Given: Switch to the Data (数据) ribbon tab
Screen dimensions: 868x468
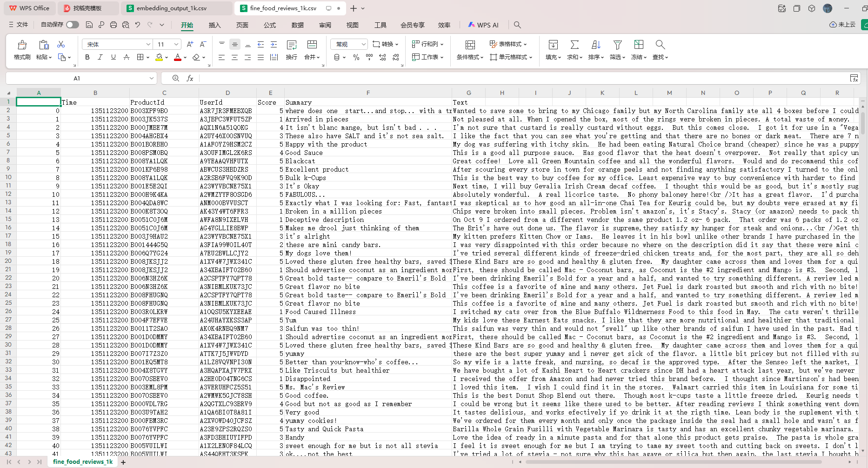Looking at the screenshot, I should tap(298, 25).
